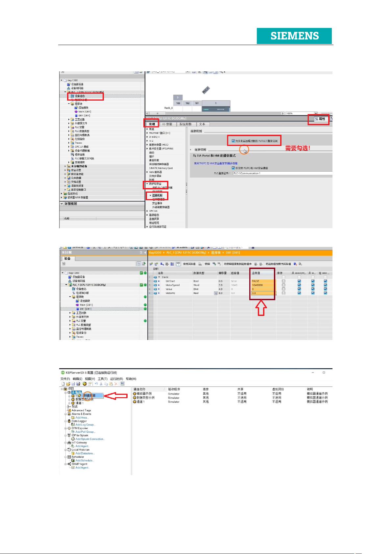Toggle 仅支持 PG/PC 和 HMI 安全通信 checkbox
Image resolution: width=392 pixels, height=554 pixels.
(x=233, y=168)
